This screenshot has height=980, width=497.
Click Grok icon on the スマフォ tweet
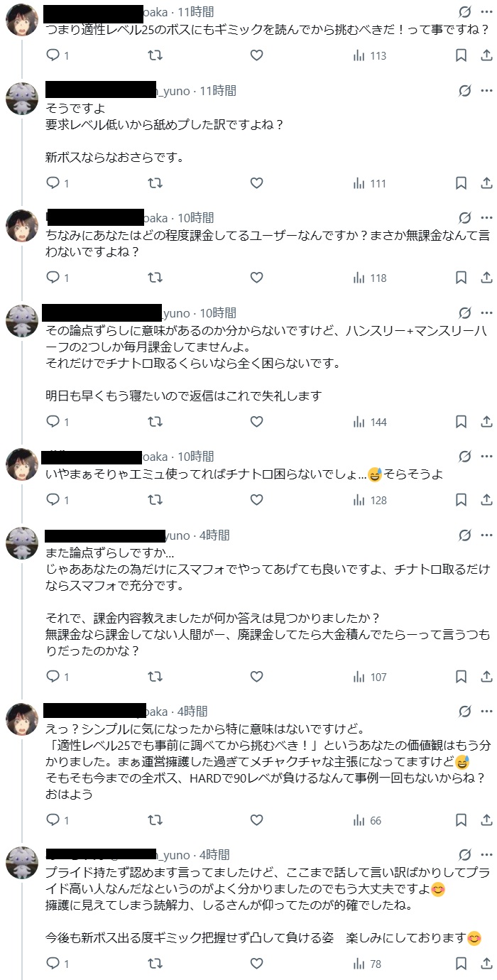pos(464,535)
